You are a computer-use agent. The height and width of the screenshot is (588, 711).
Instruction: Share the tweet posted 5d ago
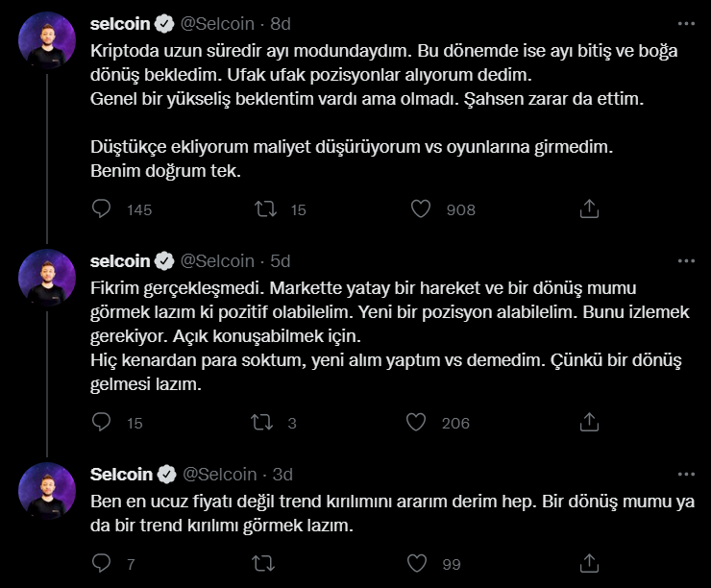click(590, 422)
